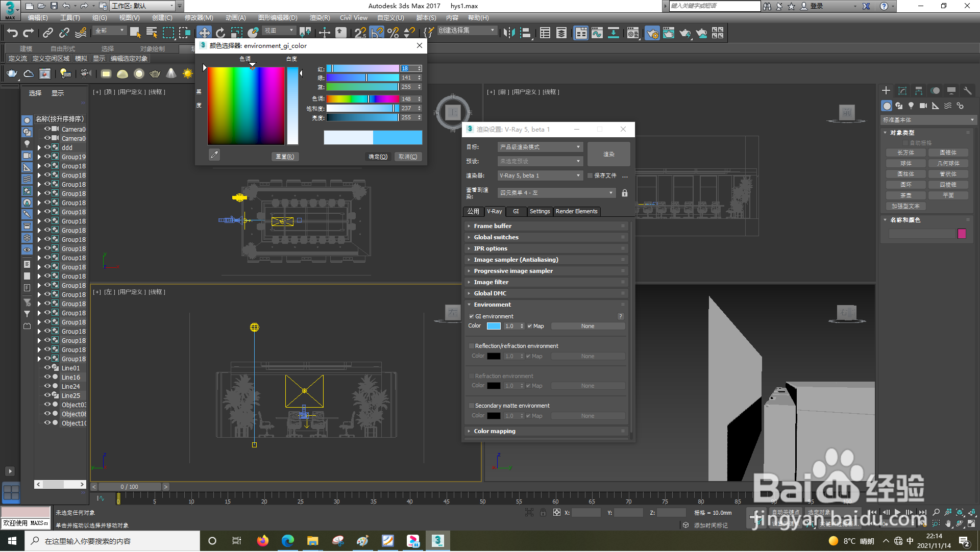980x552 pixels.
Task: Toggle Percent Snap tool
Action: pos(393,33)
